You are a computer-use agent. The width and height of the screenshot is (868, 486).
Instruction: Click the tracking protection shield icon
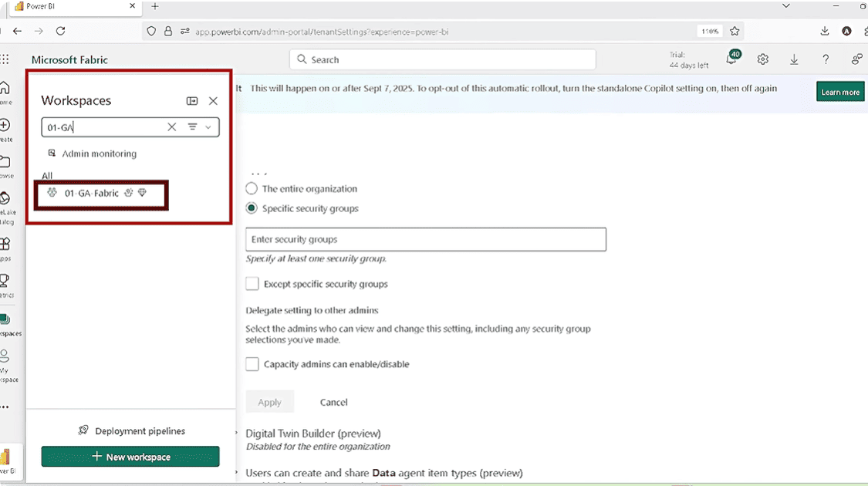[151, 32]
